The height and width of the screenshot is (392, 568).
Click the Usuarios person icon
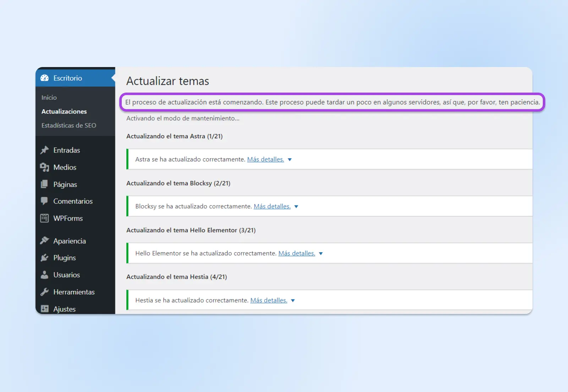[x=44, y=275]
